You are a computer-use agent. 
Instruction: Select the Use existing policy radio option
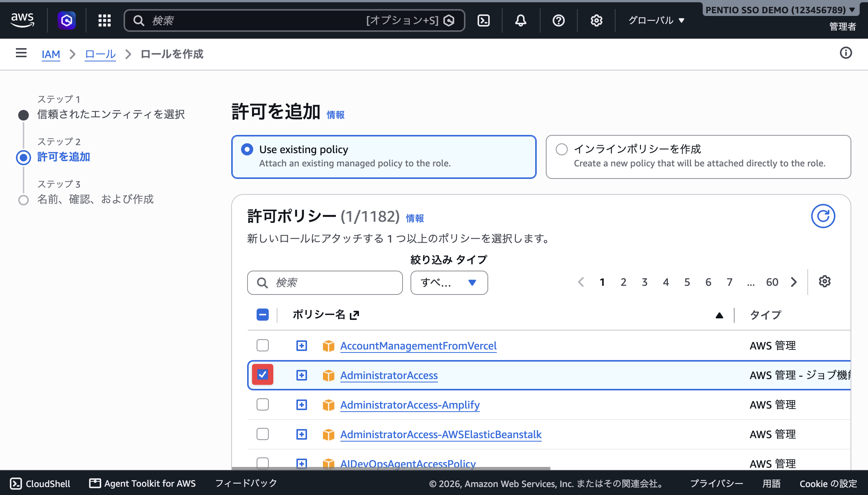coord(247,149)
